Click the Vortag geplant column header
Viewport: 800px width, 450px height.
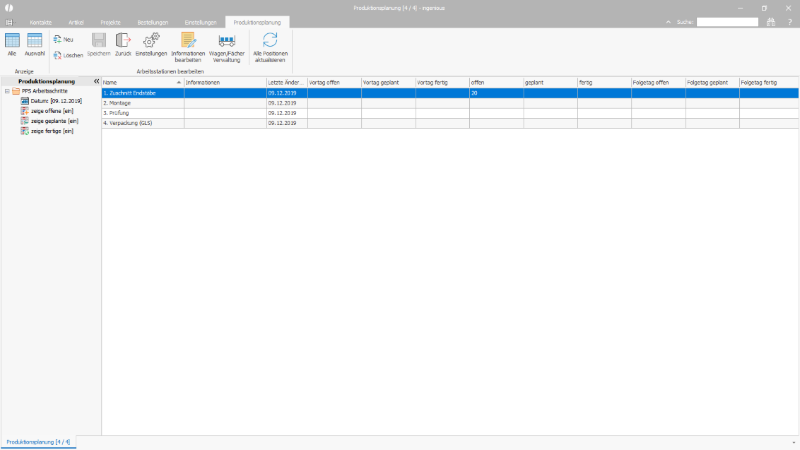point(388,82)
